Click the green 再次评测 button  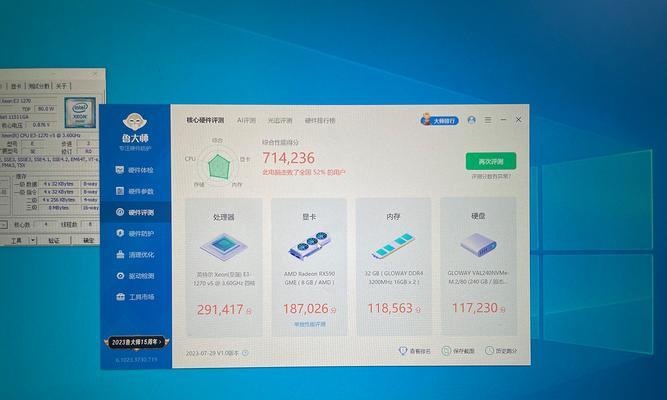coord(491,162)
